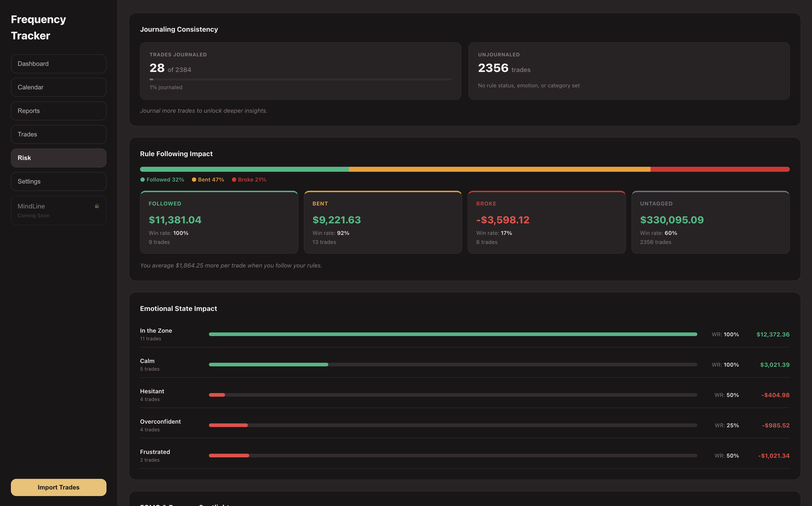Click the MindLine Coming Soon item
Image resolution: width=812 pixels, height=506 pixels.
[x=59, y=210]
